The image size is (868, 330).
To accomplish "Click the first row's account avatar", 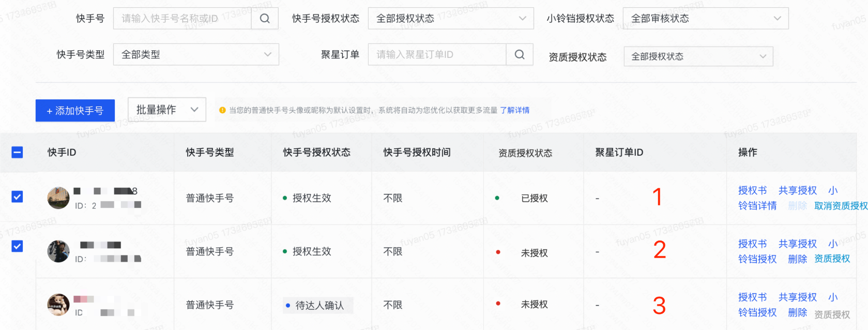I will pyautogui.click(x=58, y=198).
